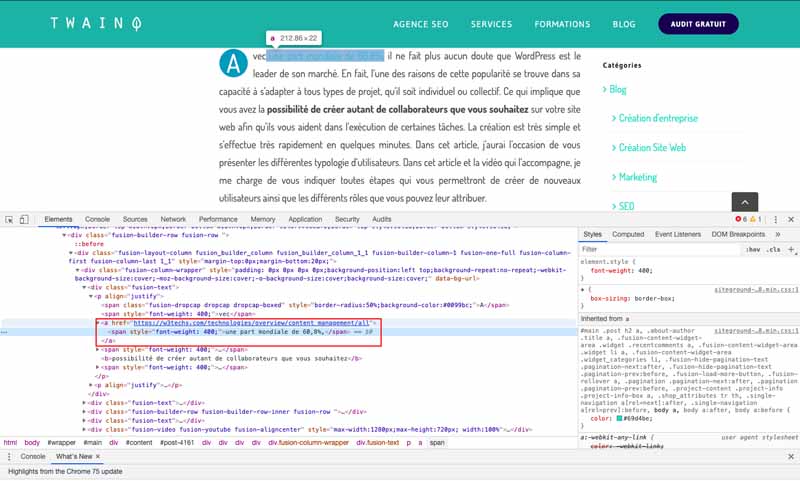Click the scroll-to-top arrow button
The height and width of the screenshot is (481, 800).
tap(744, 202)
